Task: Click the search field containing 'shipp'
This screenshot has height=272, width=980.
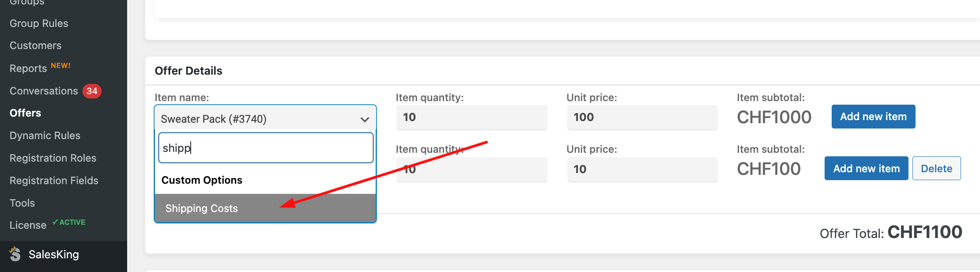Action: 266,147
